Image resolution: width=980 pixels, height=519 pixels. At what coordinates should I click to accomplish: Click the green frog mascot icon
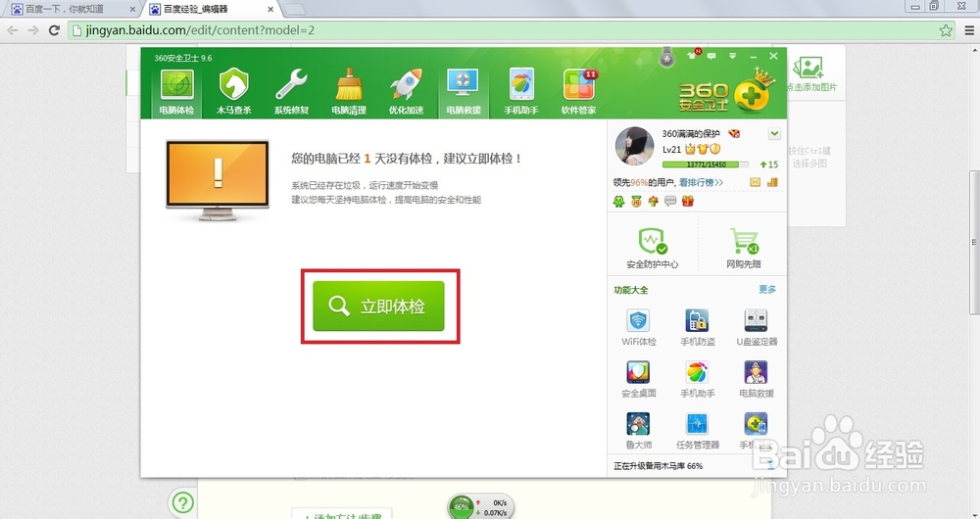[618, 201]
